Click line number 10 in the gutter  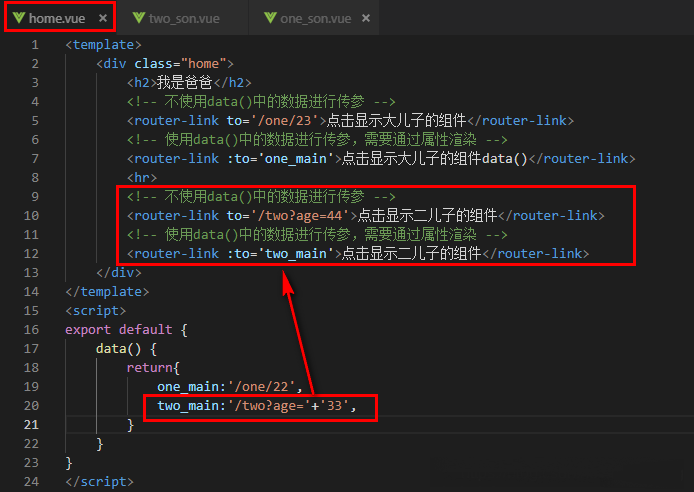click(31, 216)
